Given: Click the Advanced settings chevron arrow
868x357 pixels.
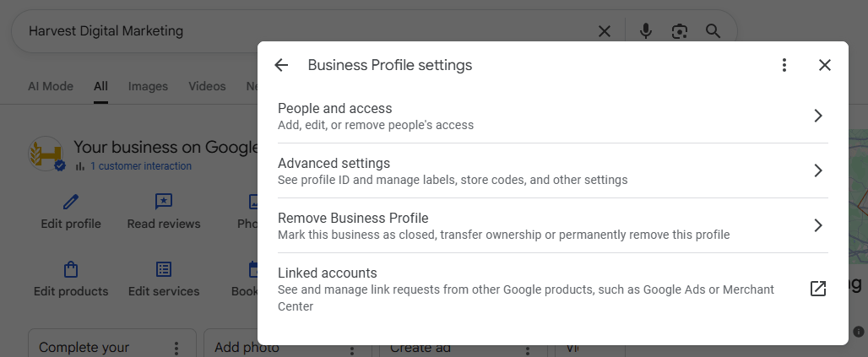Looking at the screenshot, I should point(818,170).
